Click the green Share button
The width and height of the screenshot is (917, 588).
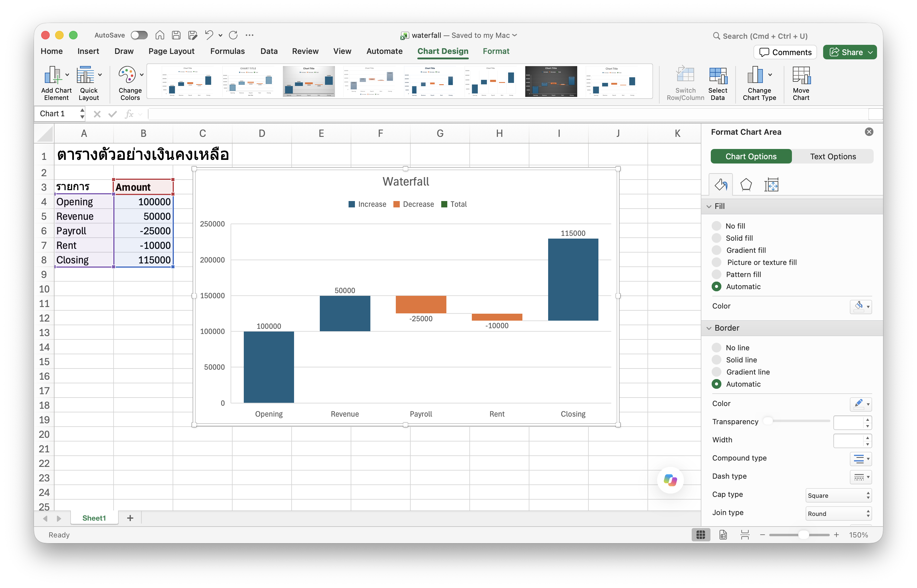pyautogui.click(x=849, y=52)
